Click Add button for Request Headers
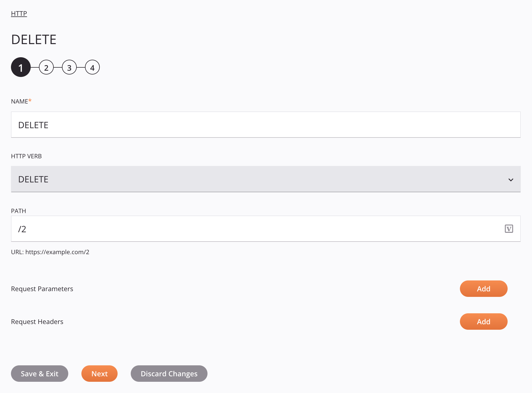Image resolution: width=532 pixels, height=393 pixels. (x=484, y=322)
